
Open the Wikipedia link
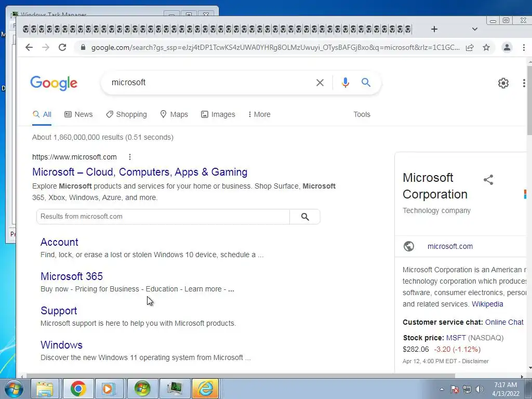[x=487, y=304]
